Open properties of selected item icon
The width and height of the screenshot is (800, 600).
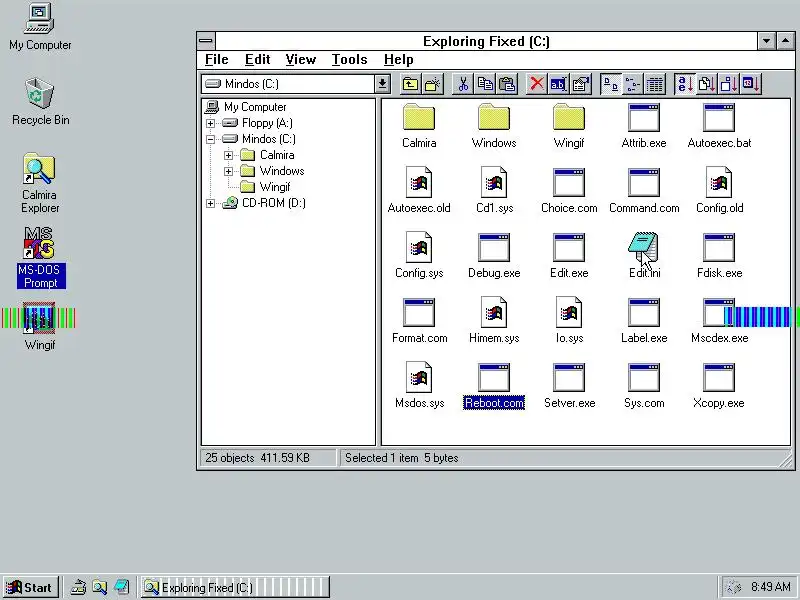[581, 84]
